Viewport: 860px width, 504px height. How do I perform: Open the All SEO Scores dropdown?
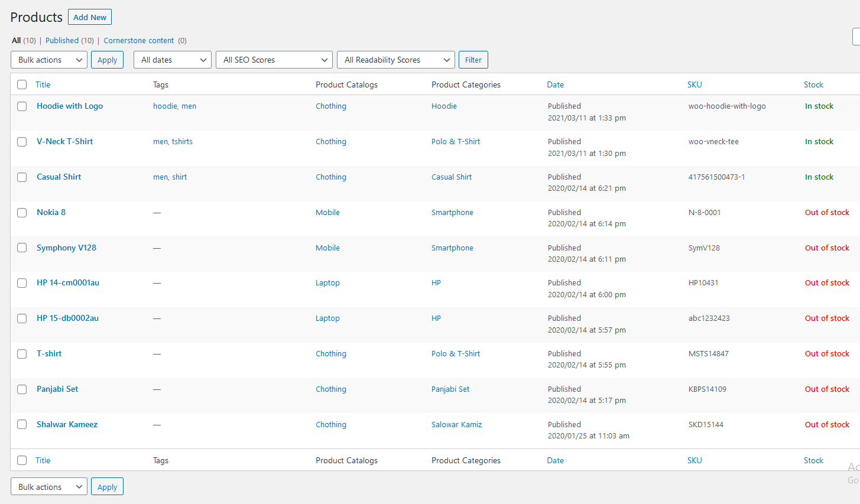(x=274, y=60)
